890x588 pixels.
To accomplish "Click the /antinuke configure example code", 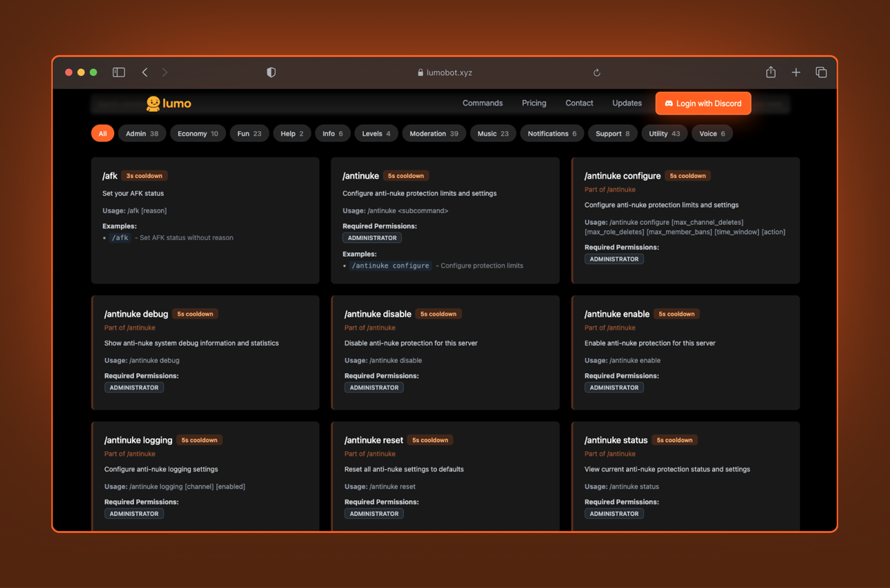I will coord(390,265).
